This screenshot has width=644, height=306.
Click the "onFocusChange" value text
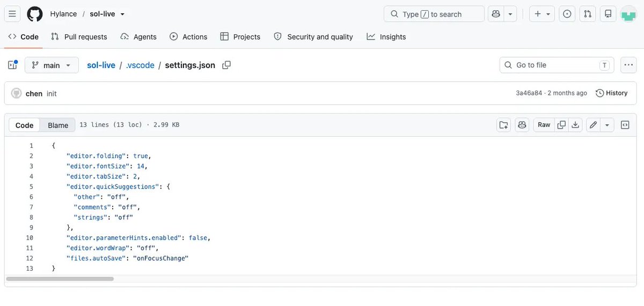pyautogui.click(x=161, y=258)
